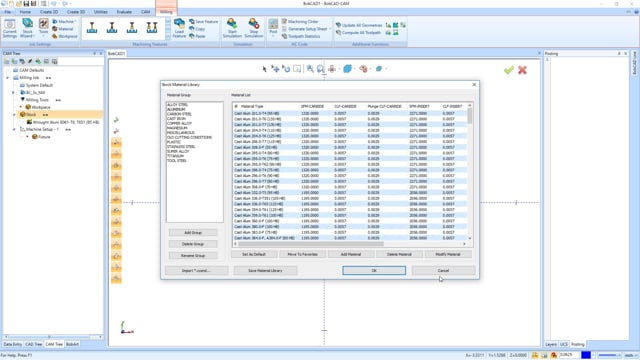Open the Generate Setup Sheet dropdown
The width and height of the screenshot is (640, 360).
(x=330, y=29)
